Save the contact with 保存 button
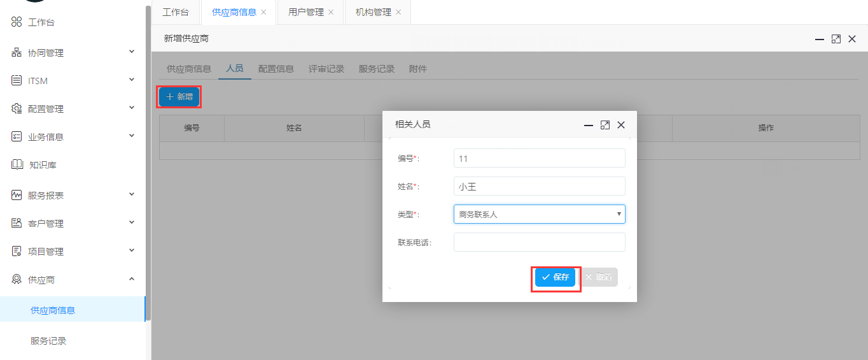 tap(556, 277)
